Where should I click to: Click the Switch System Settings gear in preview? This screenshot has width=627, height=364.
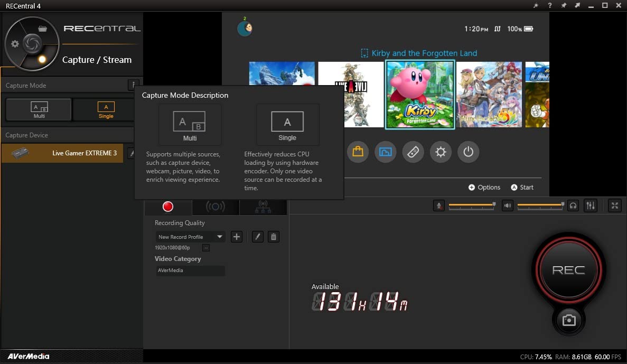pos(441,152)
